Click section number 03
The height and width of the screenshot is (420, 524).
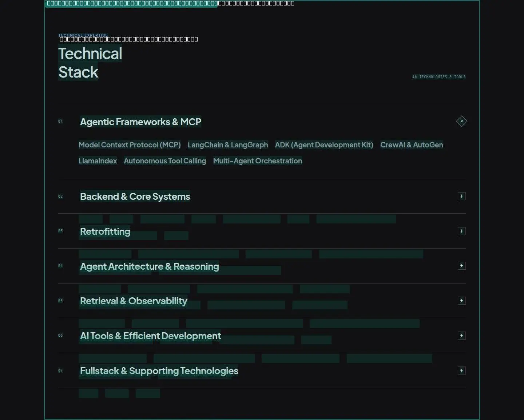(x=60, y=231)
